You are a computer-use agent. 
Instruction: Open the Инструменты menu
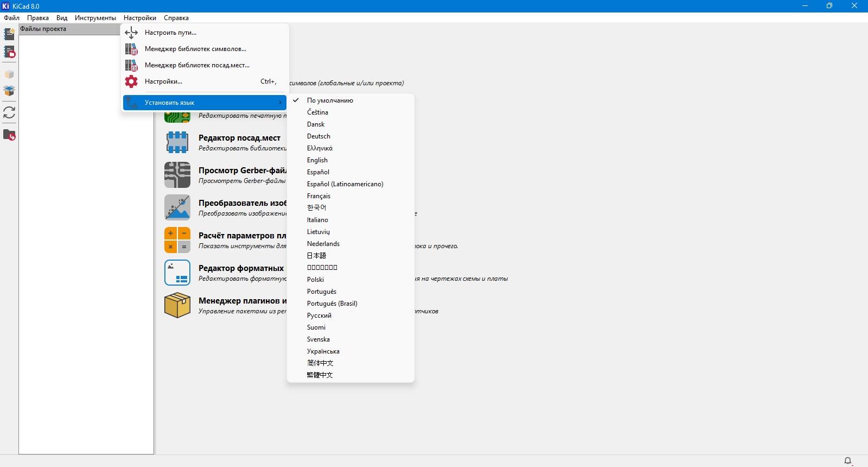(x=95, y=18)
